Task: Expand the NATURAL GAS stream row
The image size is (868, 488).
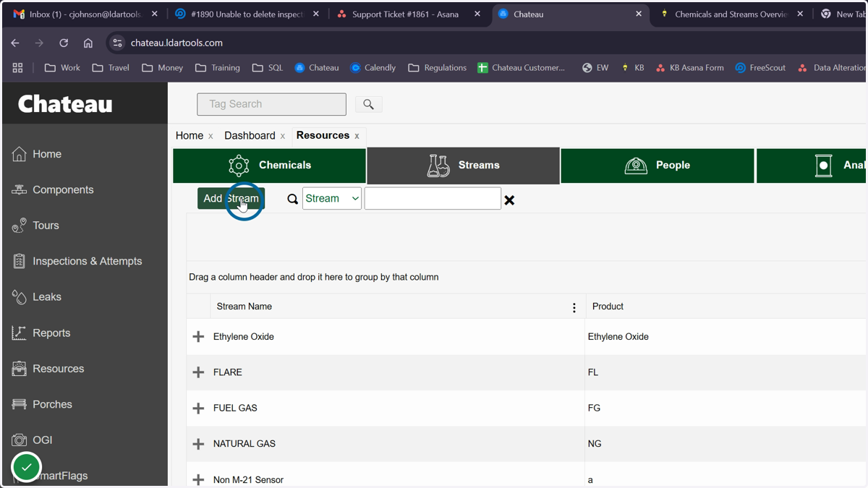Action: tap(198, 444)
